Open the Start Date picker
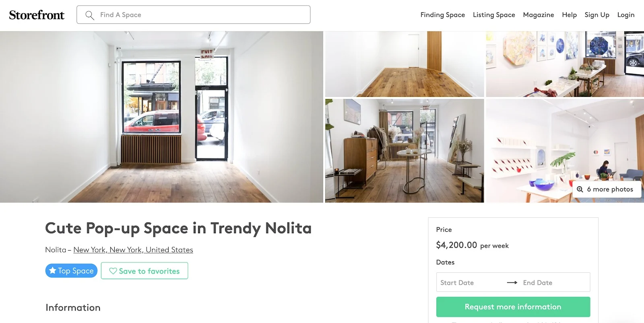 point(471,282)
